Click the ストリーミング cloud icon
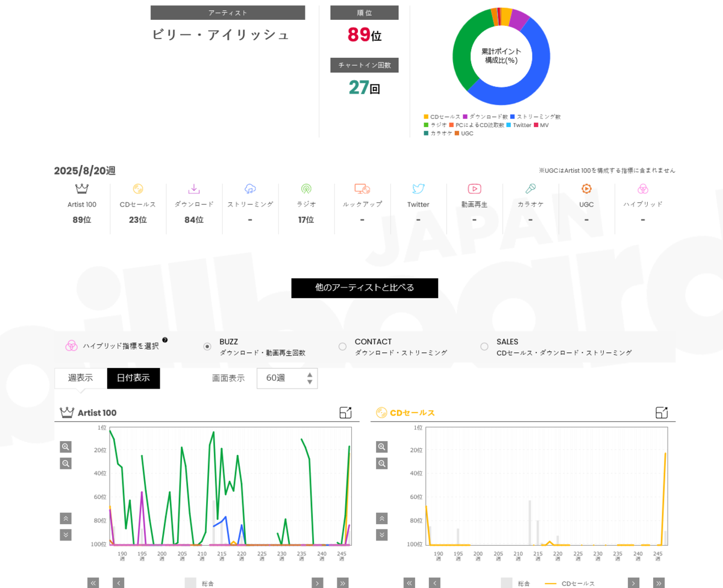This screenshot has width=723, height=588. click(250, 189)
